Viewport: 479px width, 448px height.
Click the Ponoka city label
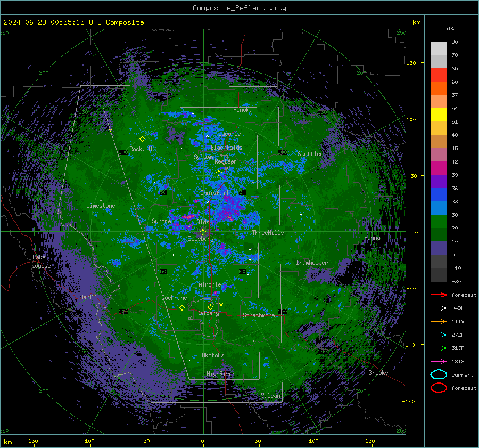(x=243, y=110)
